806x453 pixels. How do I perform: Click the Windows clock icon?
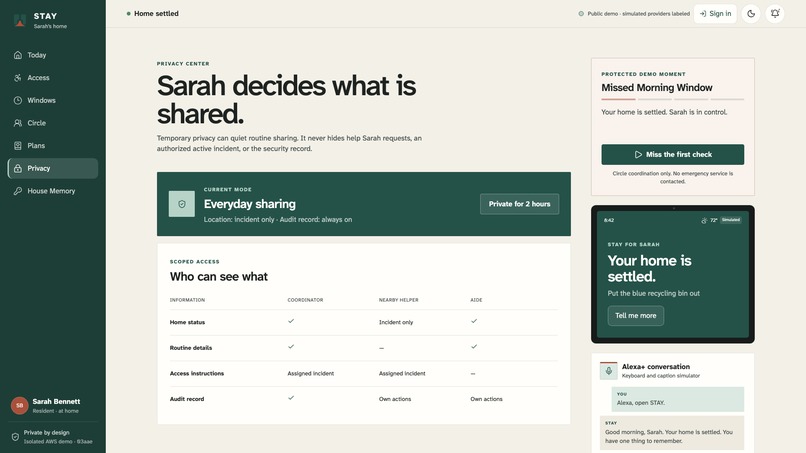point(18,100)
